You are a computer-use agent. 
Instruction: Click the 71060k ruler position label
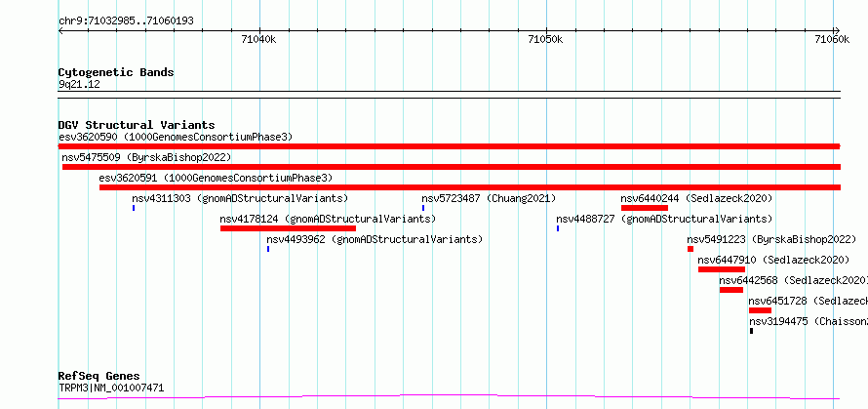[833, 39]
